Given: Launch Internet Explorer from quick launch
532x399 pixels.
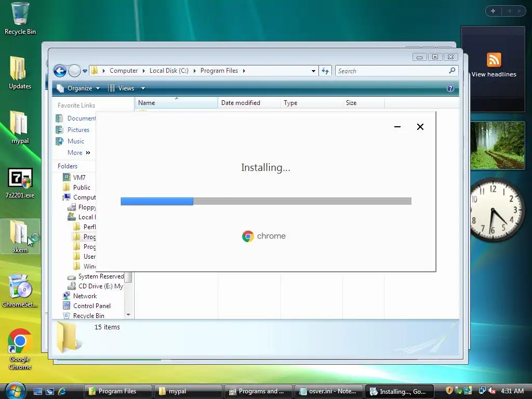Looking at the screenshot, I should coord(62,392).
